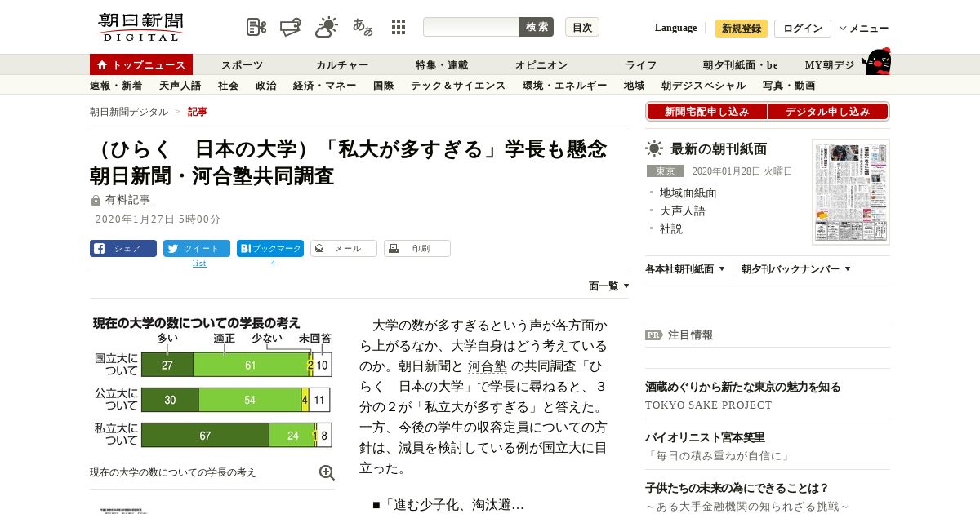The image size is (980, 514).
Task: Open the tweet list link
Action: click(x=199, y=264)
